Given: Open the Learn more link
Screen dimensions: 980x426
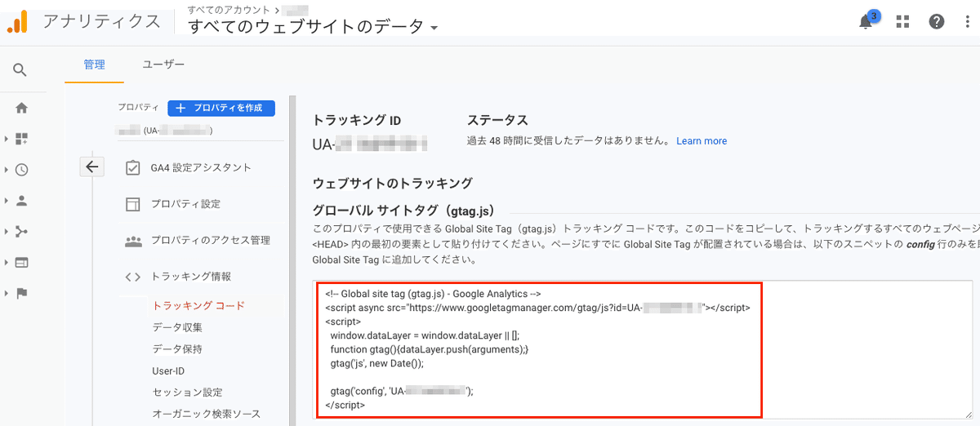Looking at the screenshot, I should (x=702, y=141).
